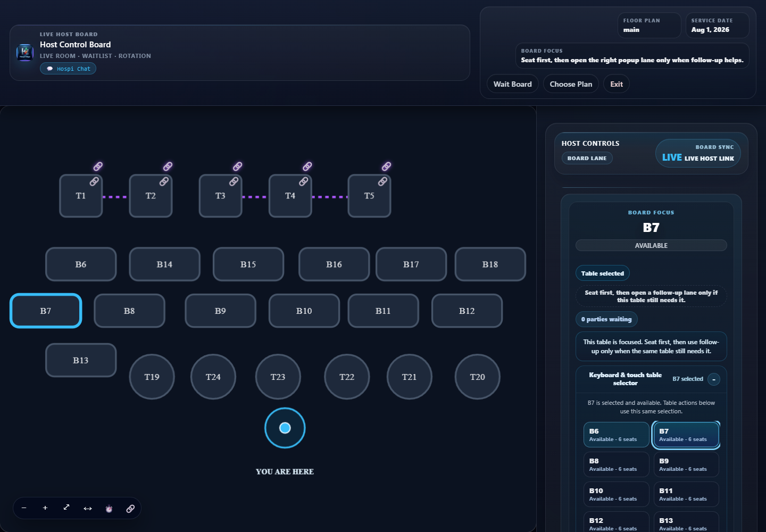Select booth B14 on the floor plan
The image size is (766, 532).
click(165, 264)
